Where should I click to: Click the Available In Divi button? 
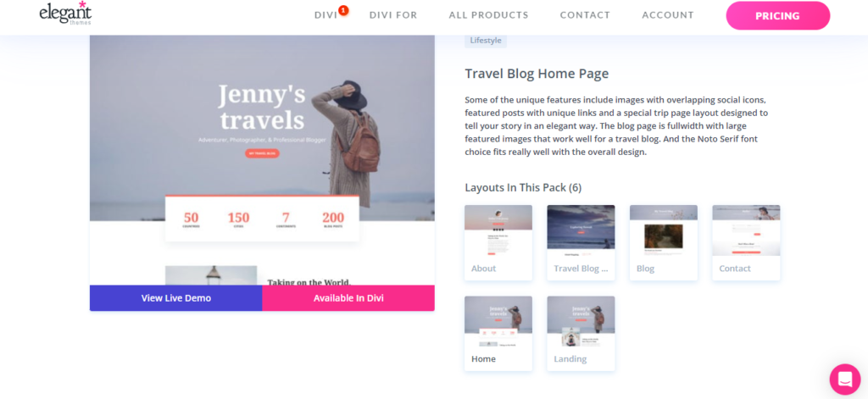(348, 297)
